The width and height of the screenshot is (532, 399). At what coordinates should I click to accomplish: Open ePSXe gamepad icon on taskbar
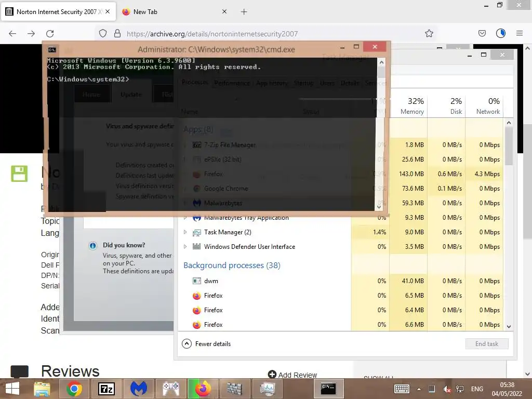click(x=171, y=389)
